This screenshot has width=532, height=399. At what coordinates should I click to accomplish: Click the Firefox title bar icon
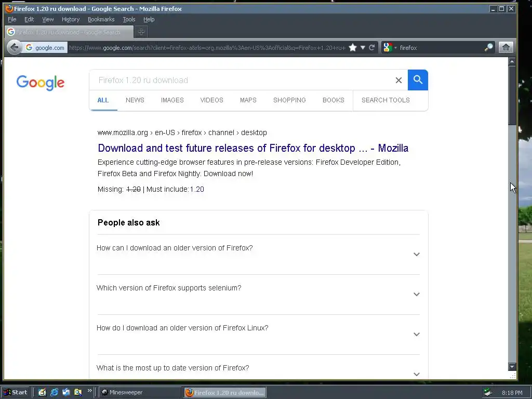(9, 8)
